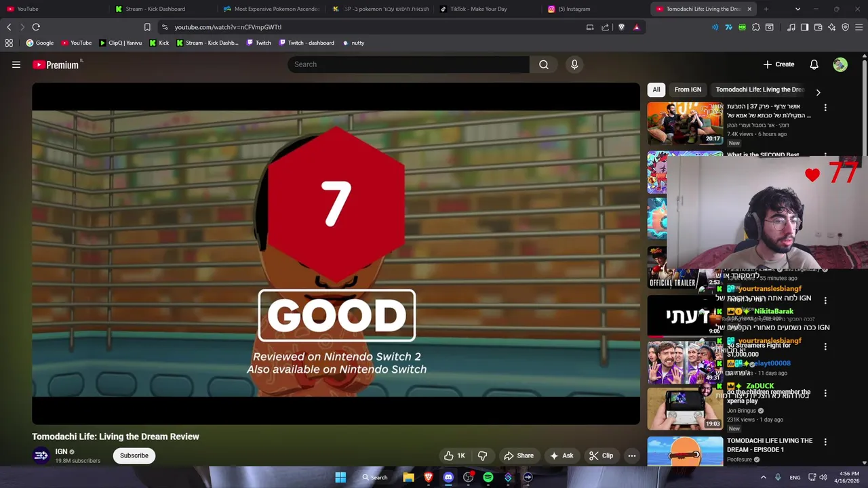Viewport: 868px width, 488px height.
Task: Open the nutty bookmark
Action: click(x=353, y=43)
